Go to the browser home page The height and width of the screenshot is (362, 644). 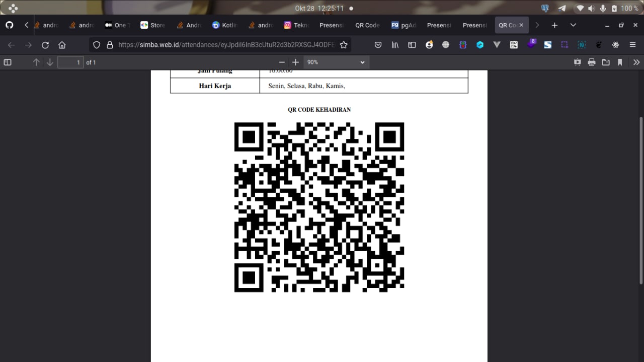pyautogui.click(x=62, y=45)
